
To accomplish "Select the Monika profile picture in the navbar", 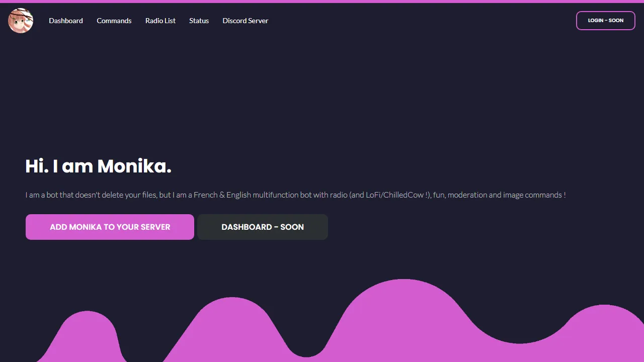I will tap(20, 21).
